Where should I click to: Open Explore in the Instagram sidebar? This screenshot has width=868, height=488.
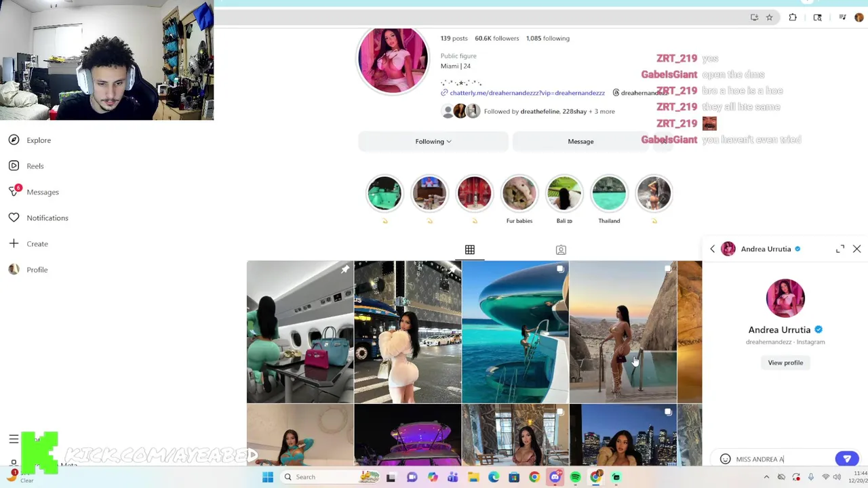pyautogui.click(x=30, y=140)
